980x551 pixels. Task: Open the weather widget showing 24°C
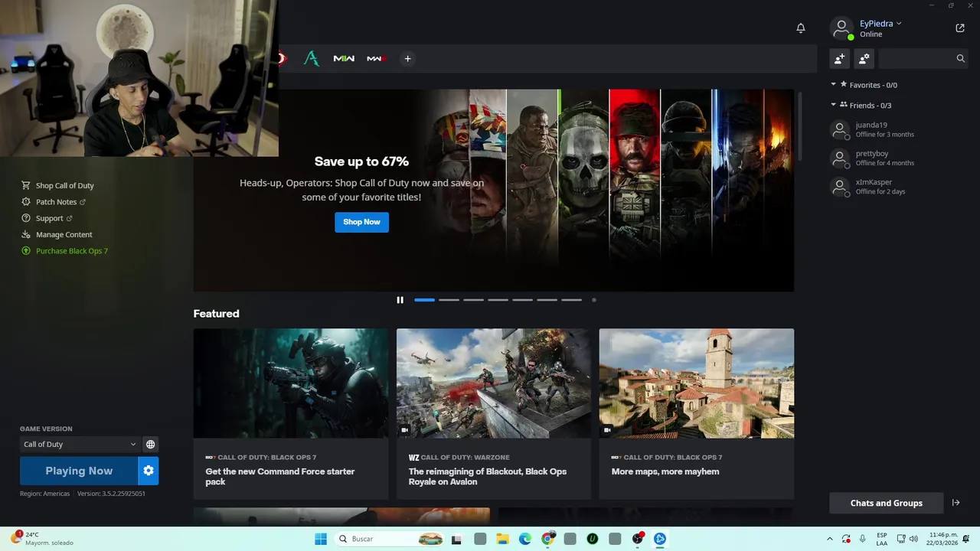click(x=42, y=539)
